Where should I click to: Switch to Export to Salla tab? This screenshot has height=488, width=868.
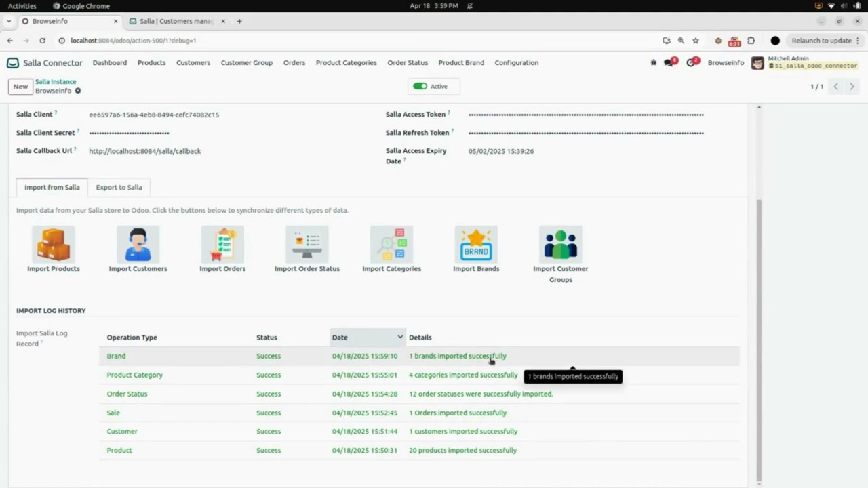point(119,187)
